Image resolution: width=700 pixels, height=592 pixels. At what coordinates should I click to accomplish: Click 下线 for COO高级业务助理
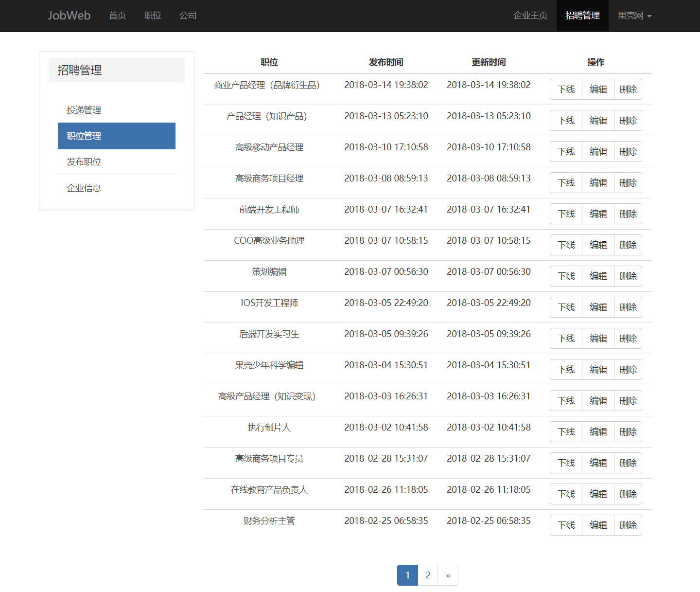(566, 245)
